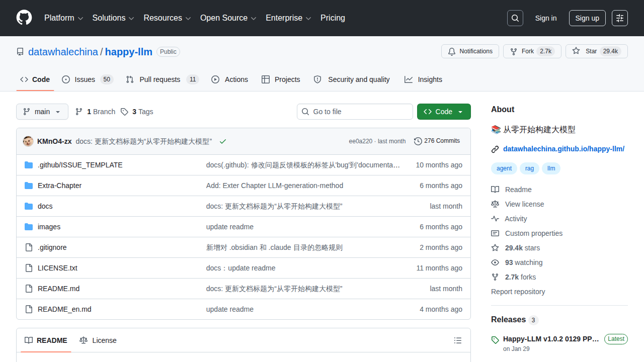Click the Notifications bell button
This screenshot has height=362, width=644.
(470, 51)
